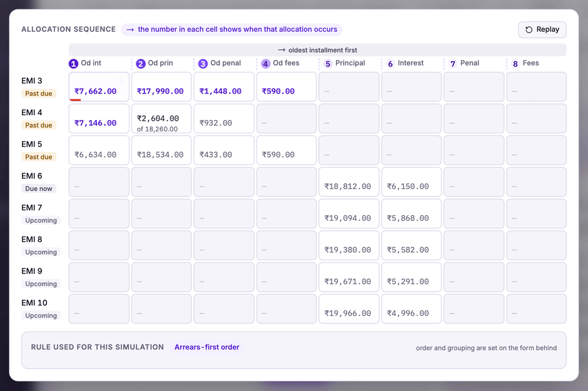The image size is (588, 391).
Task: Click the EMI 10 row label
Action: 34,303
